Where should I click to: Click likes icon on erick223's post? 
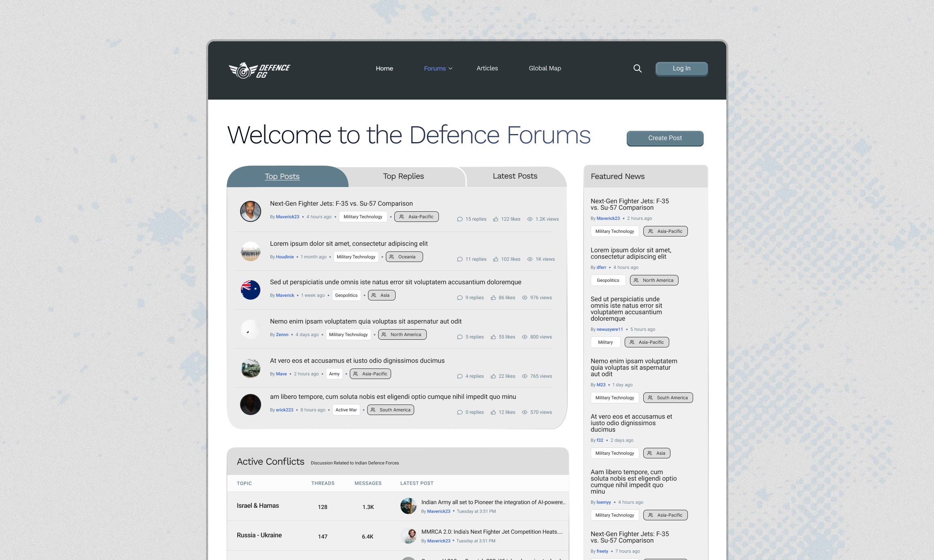pyautogui.click(x=493, y=412)
